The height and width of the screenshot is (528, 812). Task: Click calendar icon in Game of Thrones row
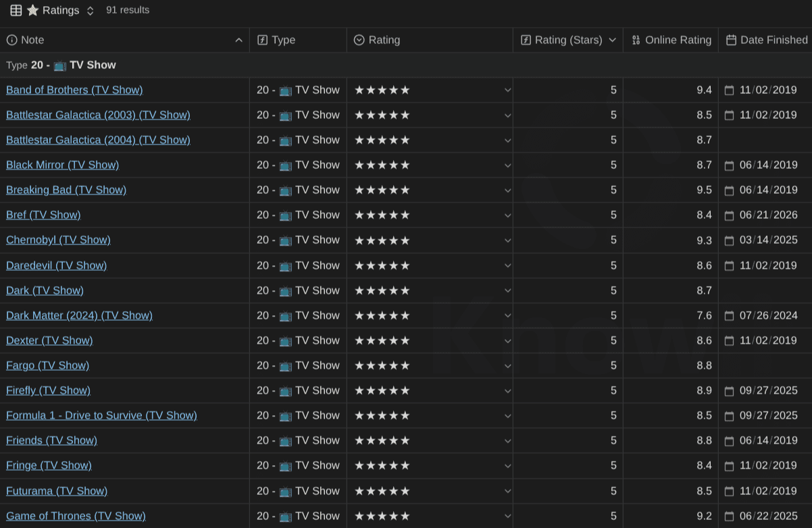tap(729, 516)
